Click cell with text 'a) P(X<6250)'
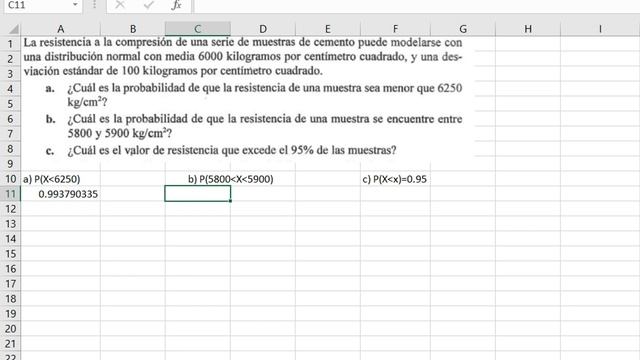This screenshot has height=360, width=640. tap(60, 179)
